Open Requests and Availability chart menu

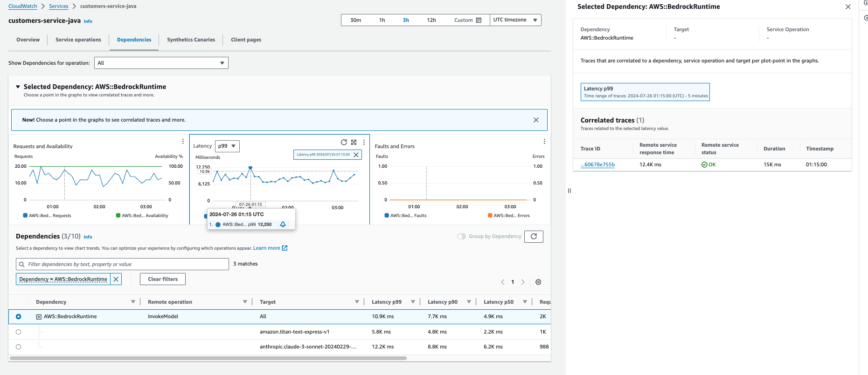(x=183, y=142)
